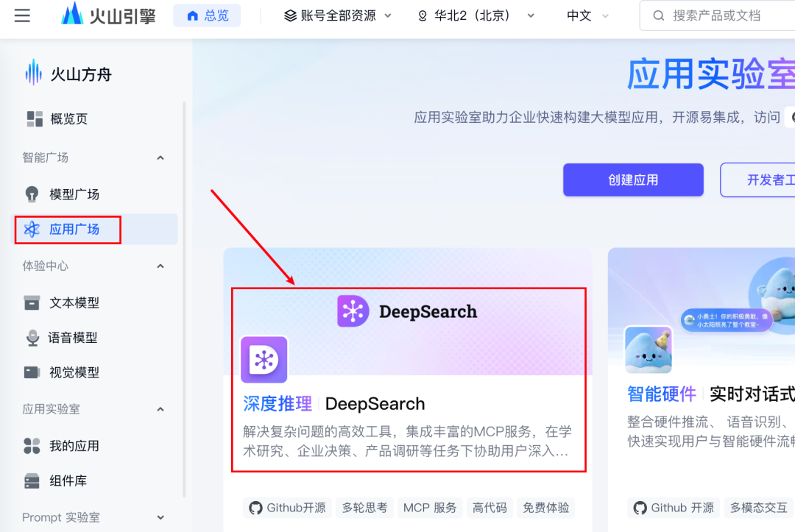Click the 应用实验室 page heading

tap(711, 74)
